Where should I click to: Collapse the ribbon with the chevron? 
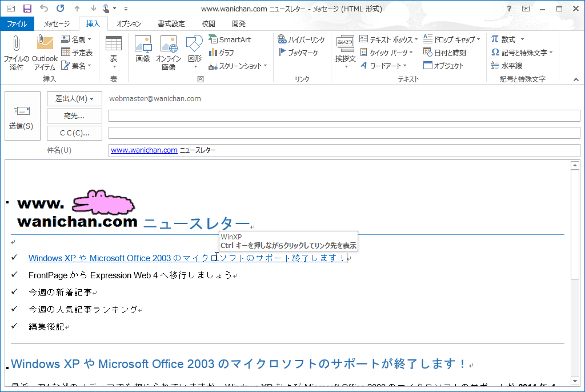576,79
